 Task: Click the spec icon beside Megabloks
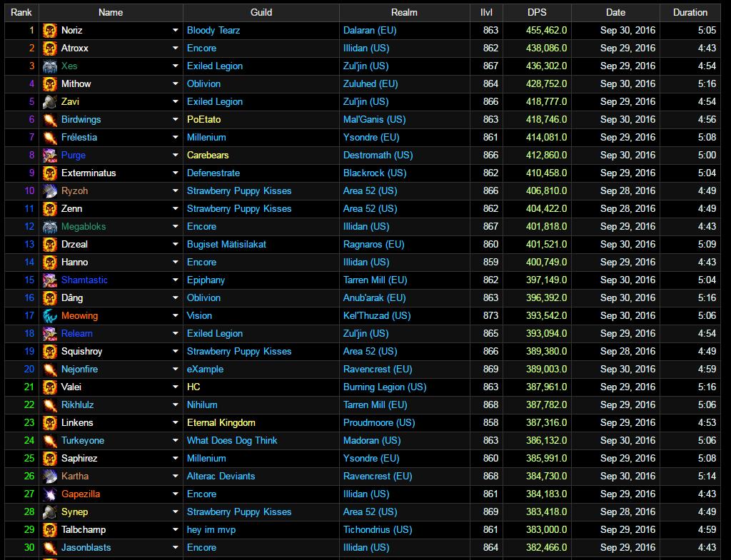50,227
